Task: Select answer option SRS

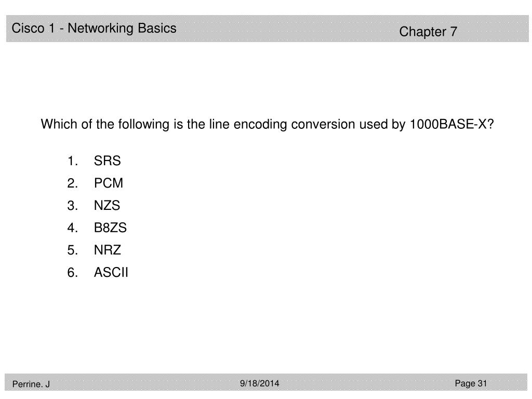Action: [x=107, y=161]
